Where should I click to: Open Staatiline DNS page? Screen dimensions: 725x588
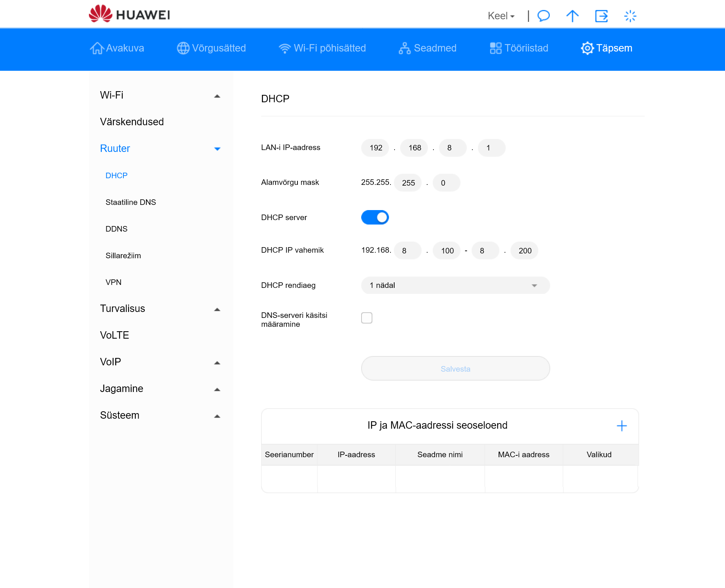tap(130, 202)
